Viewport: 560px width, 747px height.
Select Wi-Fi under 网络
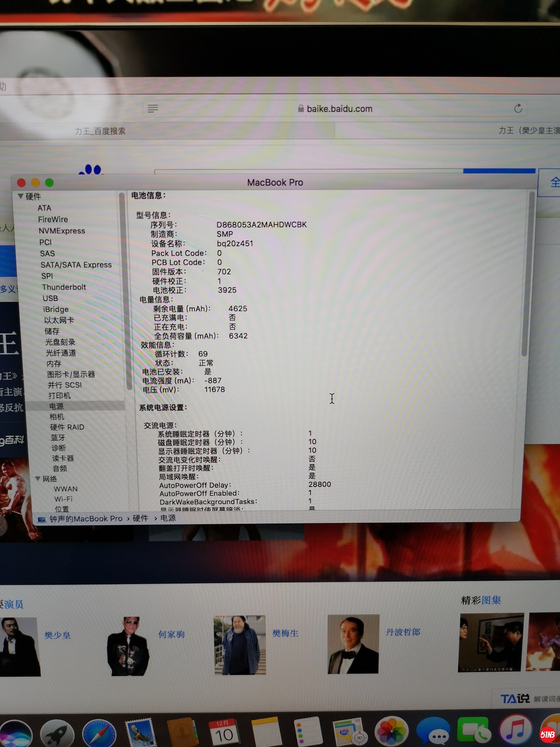click(63, 499)
